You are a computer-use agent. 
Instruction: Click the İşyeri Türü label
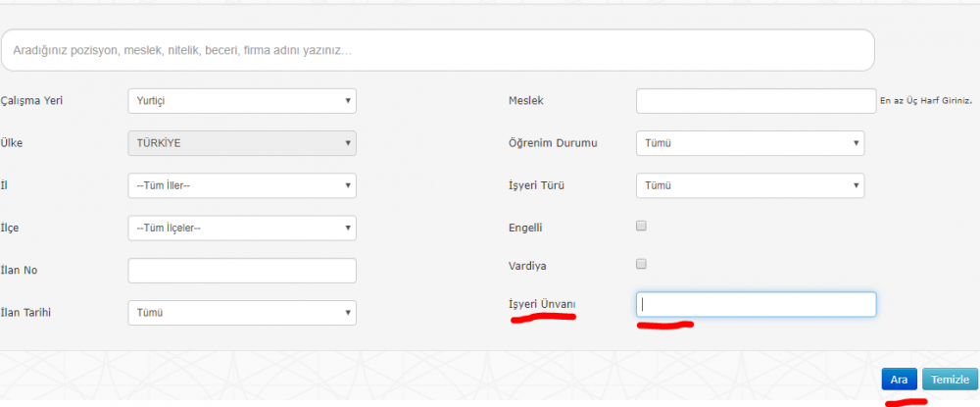click(x=537, y=185)
